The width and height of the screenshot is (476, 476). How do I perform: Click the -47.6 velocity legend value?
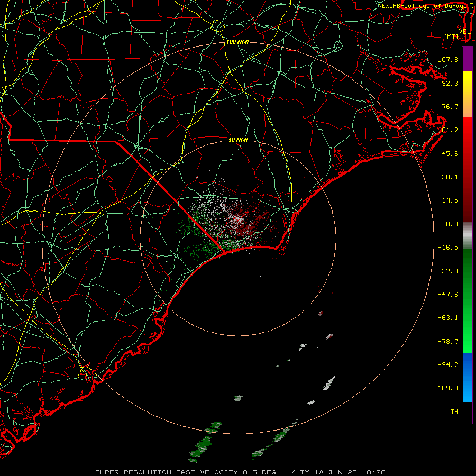tap(448, 295)
